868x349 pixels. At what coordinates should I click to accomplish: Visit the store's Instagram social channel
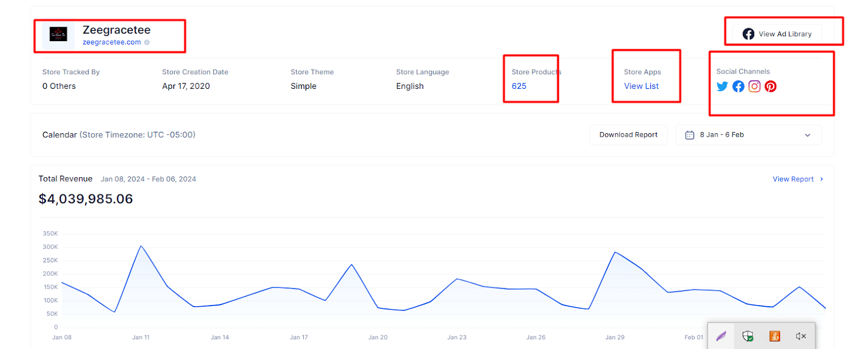(x=755, y=87)
